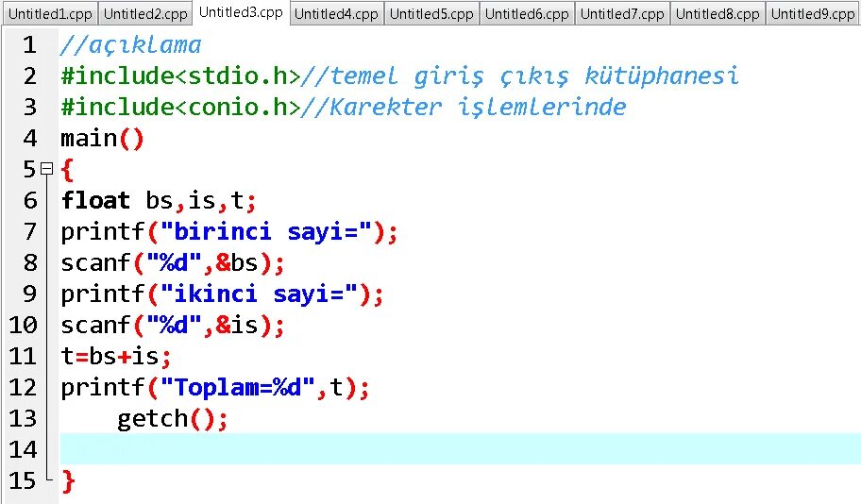This screenshot has height=504, width=861.
Task: Open the Untitled9.cpp tab
Action: pos(813,14)
